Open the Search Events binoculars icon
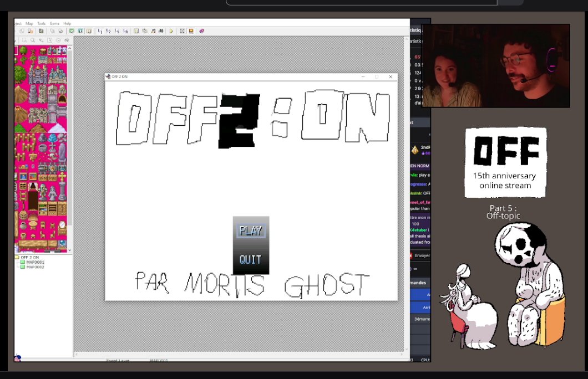Image resolution: width=588 pixels, height=379 pixels. [161, 31]
